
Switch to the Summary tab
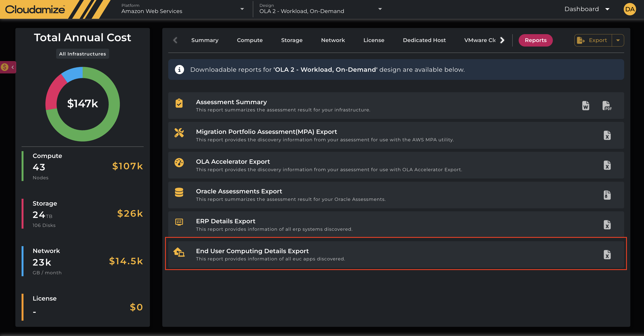pyautogui.click(x=205, y=40)
